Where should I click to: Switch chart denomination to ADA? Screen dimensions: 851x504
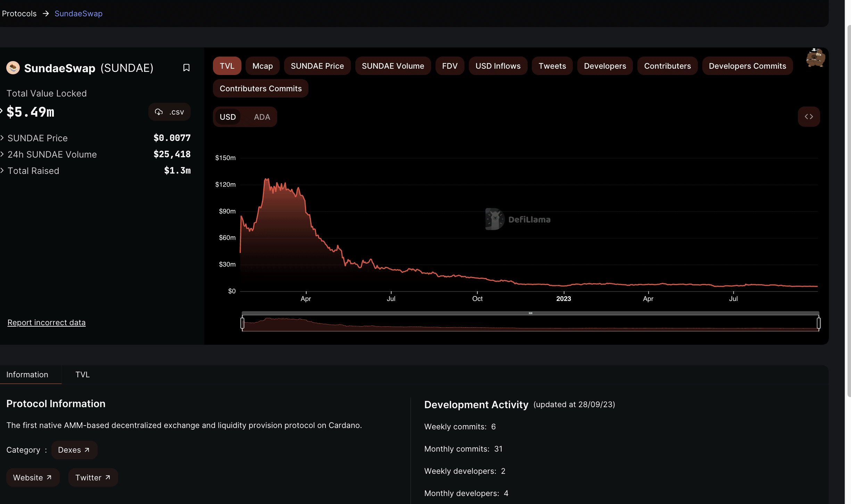[262, 117]
